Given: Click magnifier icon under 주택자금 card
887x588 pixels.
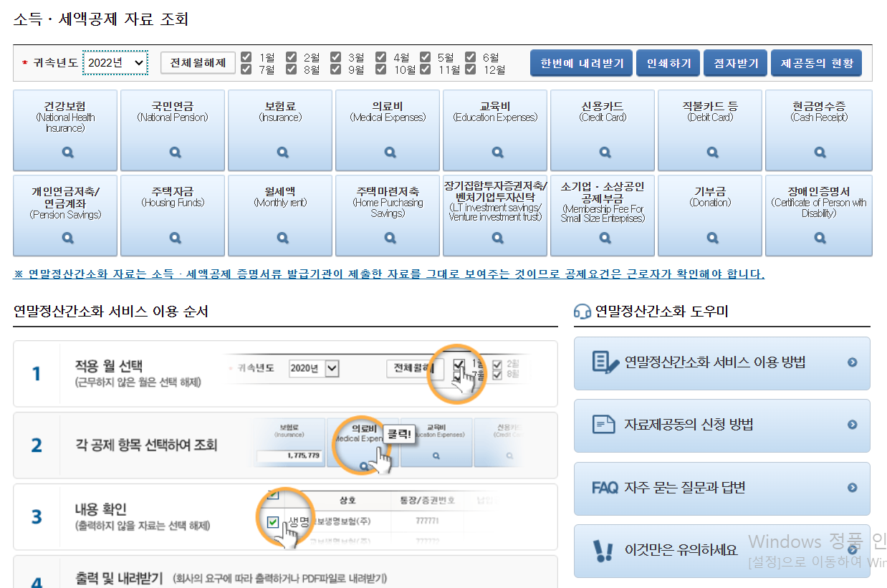Looking at the screenshot, I should point(175,238).
